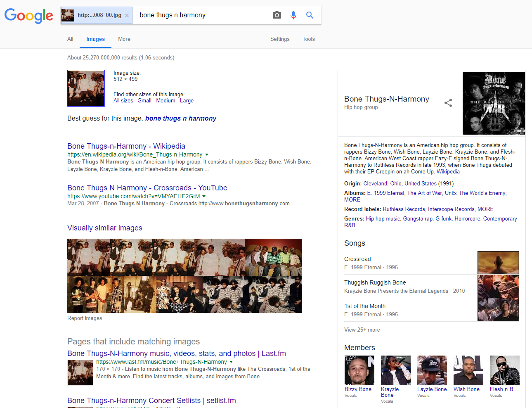Open the Ohio origin link
The width and height of the screenshot is (532, 408).
click(x=396, y=184)
